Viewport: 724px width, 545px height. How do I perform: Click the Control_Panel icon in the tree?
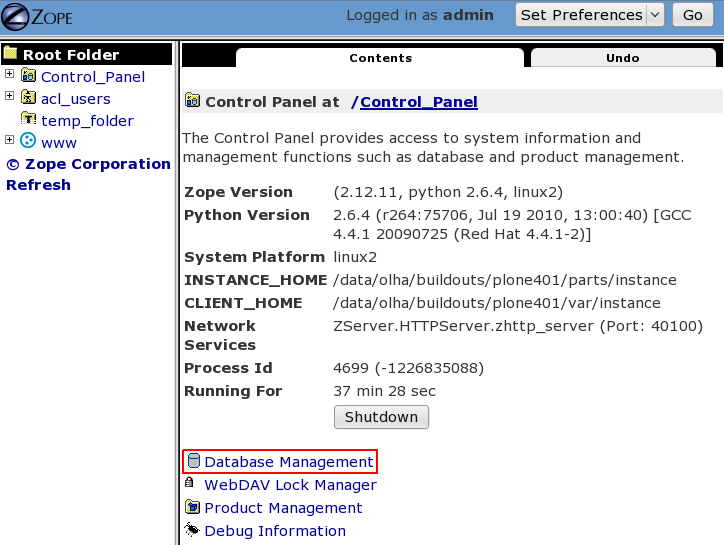click(x=28, y=75)
